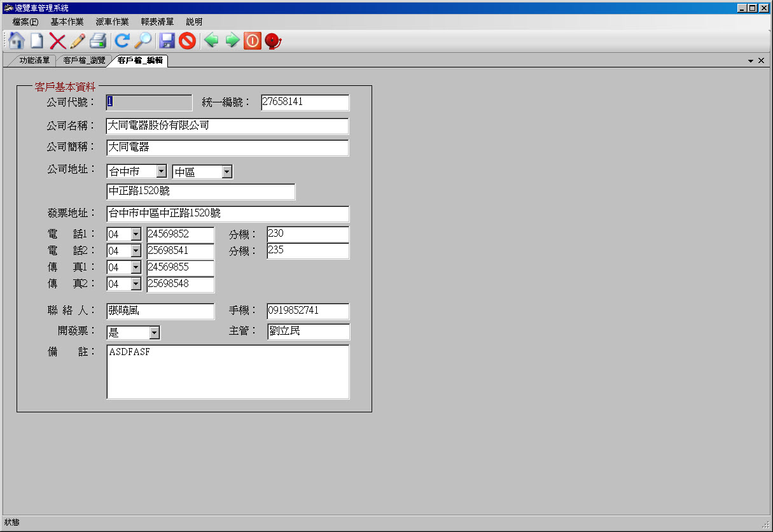Click the 公司代號 field

pyautogui.click(x=149, y=102)
